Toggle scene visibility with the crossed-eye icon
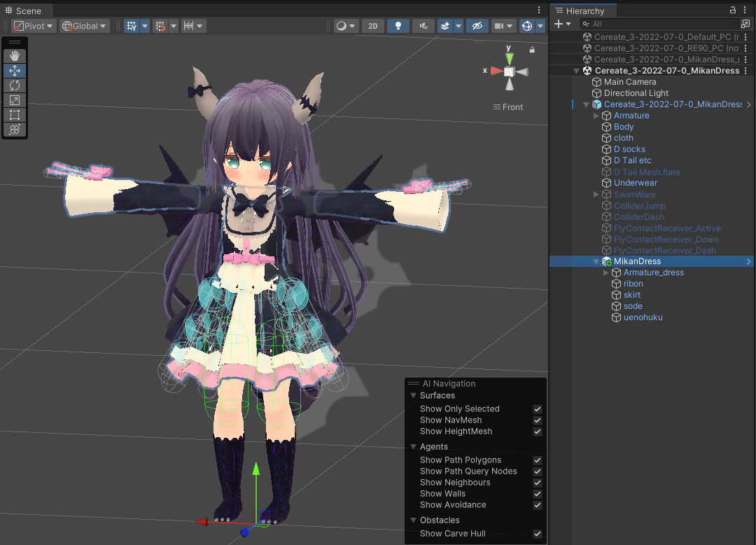756x545 pixels. click(x=477, y=25)
